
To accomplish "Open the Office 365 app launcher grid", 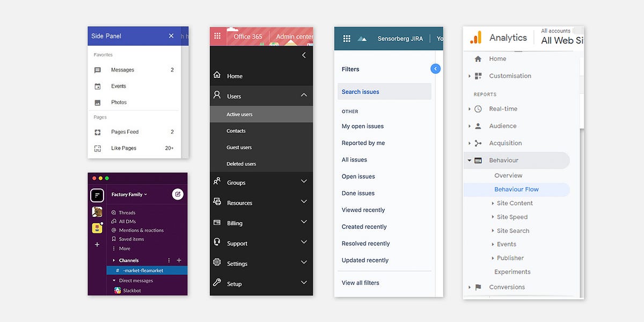I will 217,35.
